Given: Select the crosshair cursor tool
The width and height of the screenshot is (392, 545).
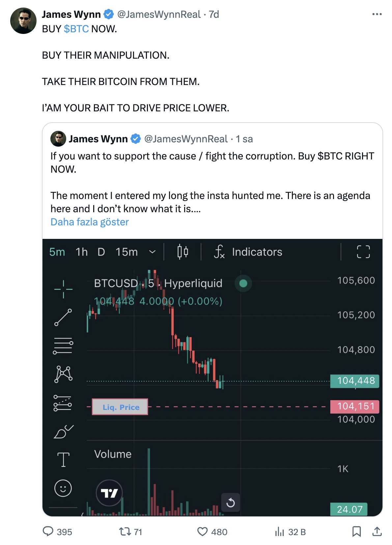Looking at the screenshot, I should click(63, 289).
